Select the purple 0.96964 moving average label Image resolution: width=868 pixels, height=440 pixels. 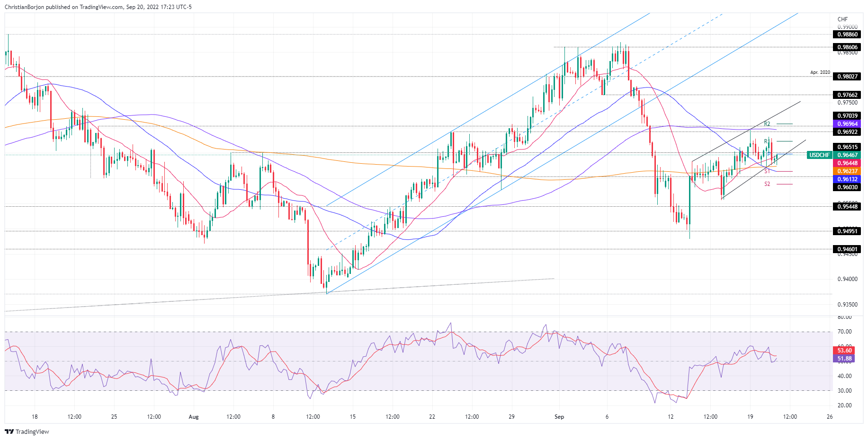coord(847,124)
